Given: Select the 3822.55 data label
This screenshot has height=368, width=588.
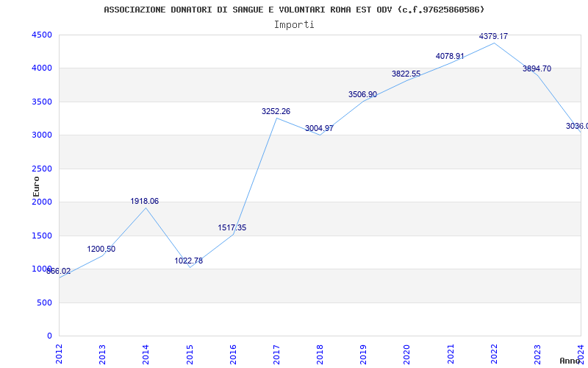Looking at the screenshot, I should [406, 74].
